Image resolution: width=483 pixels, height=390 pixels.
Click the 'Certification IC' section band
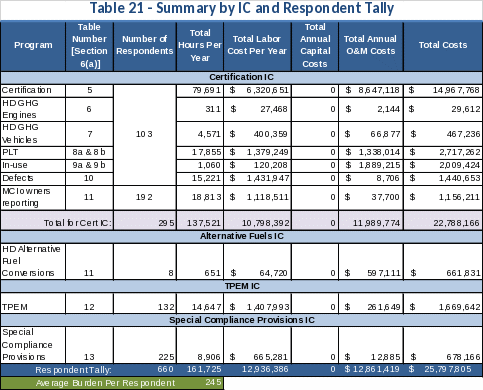241,77
